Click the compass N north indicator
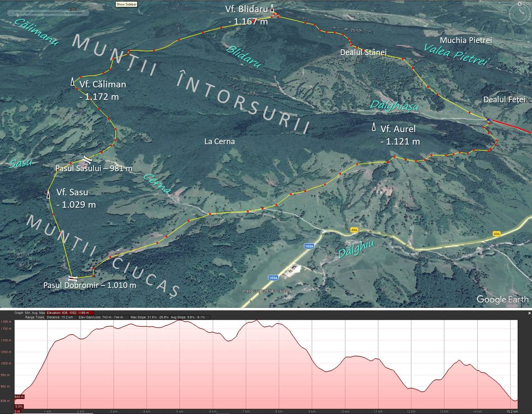Viewport: 532px width, 414px height. (520, 4)
